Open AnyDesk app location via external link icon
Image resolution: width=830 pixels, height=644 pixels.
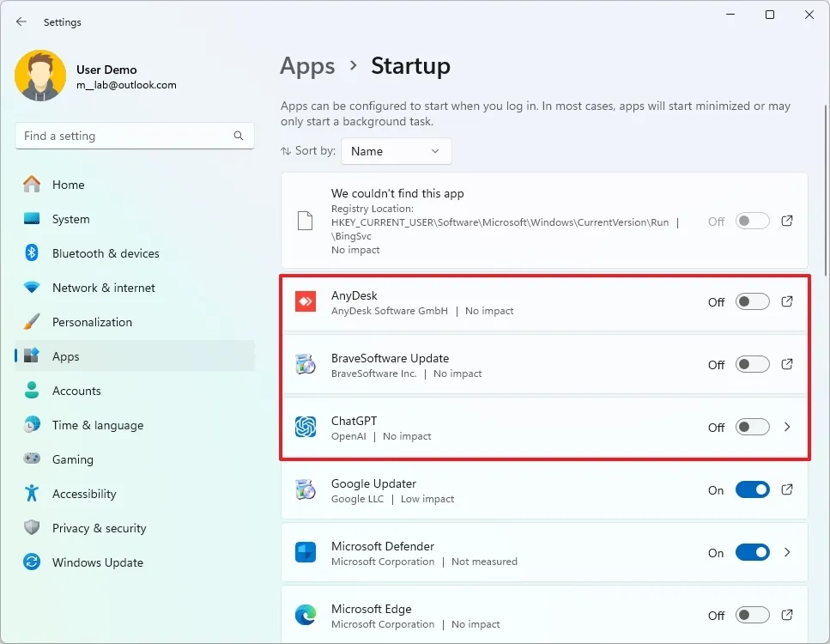[x=786, y=301]
